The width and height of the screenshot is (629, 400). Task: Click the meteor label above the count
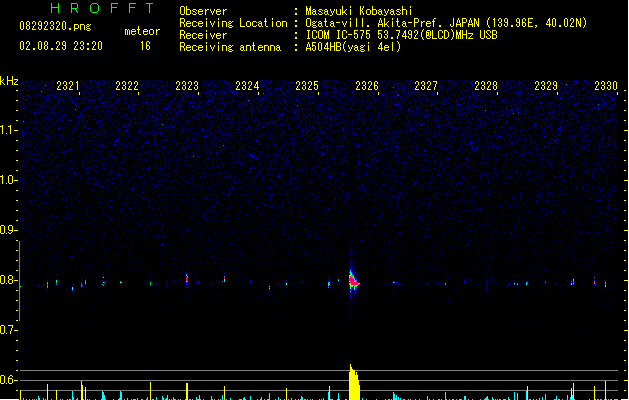[141, 31]
